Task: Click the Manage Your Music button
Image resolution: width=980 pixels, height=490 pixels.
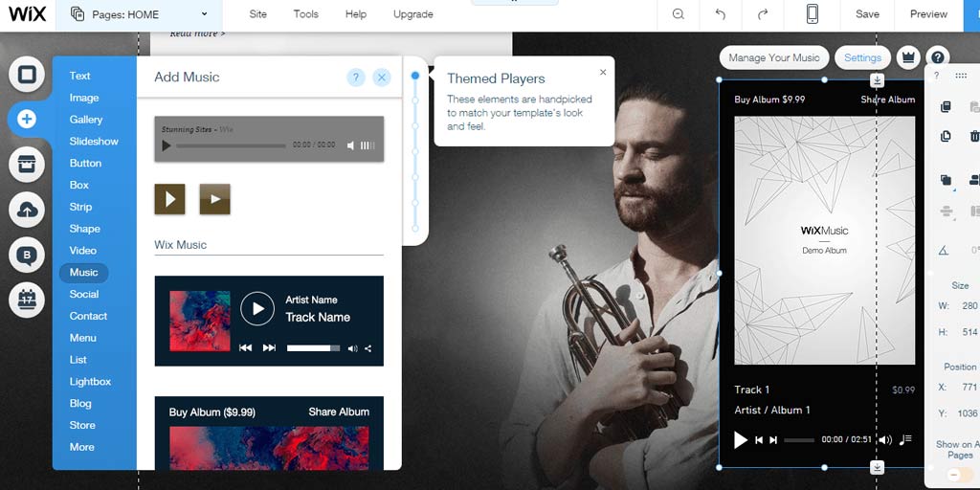Action: 773,57
